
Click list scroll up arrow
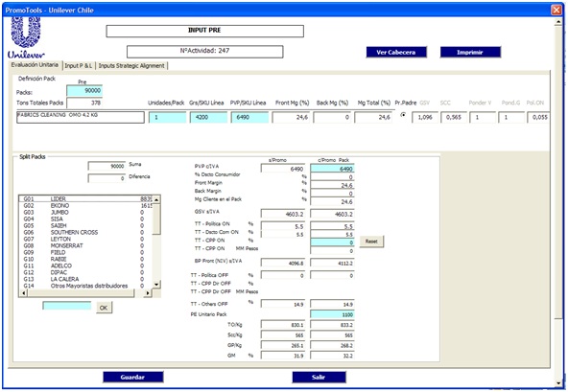click(x=156, y=199)
